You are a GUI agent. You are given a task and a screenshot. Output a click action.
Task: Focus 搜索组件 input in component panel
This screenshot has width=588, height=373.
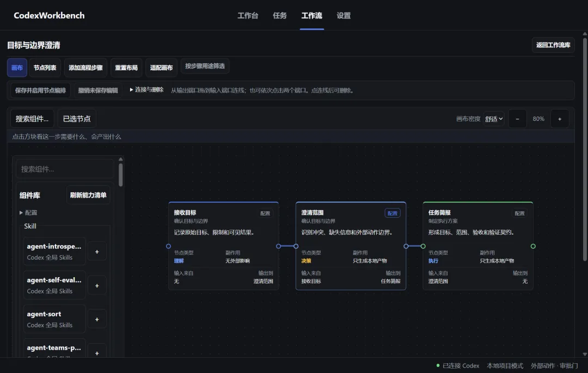click(x=64, y=169)
